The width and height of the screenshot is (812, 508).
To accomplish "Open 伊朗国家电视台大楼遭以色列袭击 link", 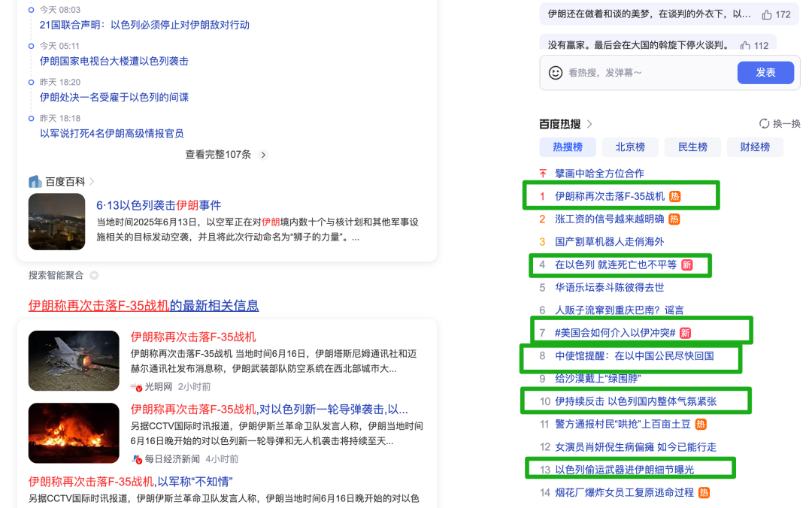I will [114, 62].
